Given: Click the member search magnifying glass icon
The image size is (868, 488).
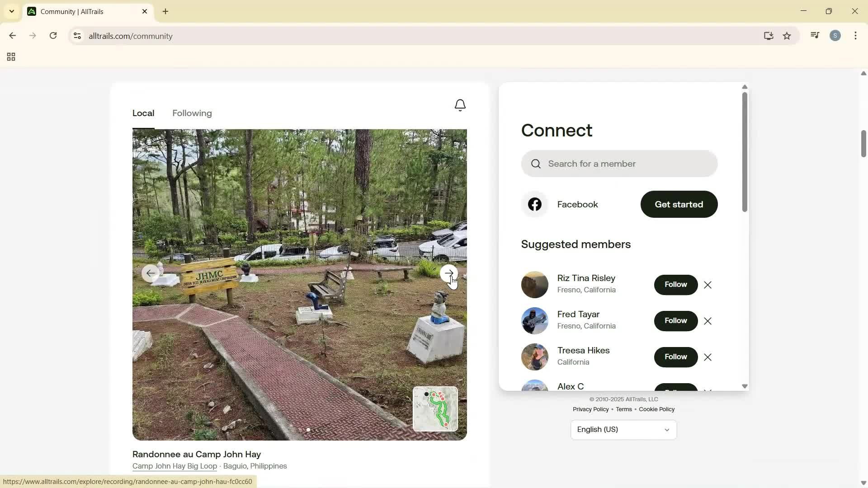Looking at the screenshot, I should tap(536, 164).
